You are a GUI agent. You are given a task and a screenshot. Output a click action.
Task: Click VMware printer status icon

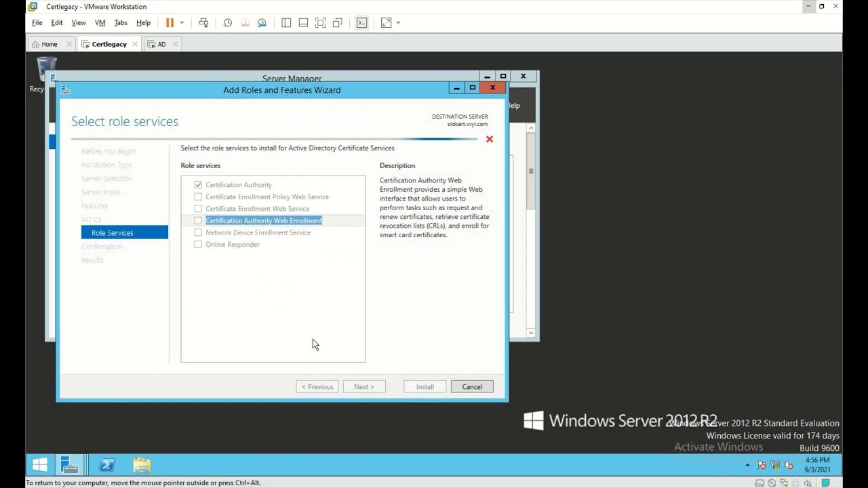(x=795, y=483)
